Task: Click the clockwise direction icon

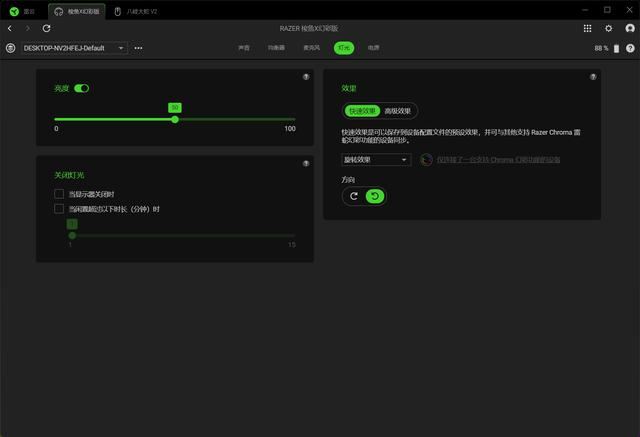Action: point(354,196)
